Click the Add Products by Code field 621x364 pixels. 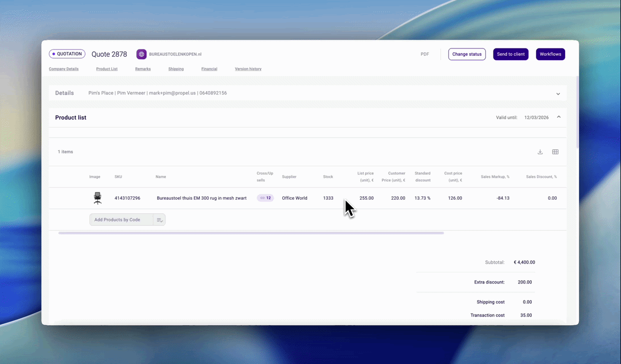coord(121,220)
